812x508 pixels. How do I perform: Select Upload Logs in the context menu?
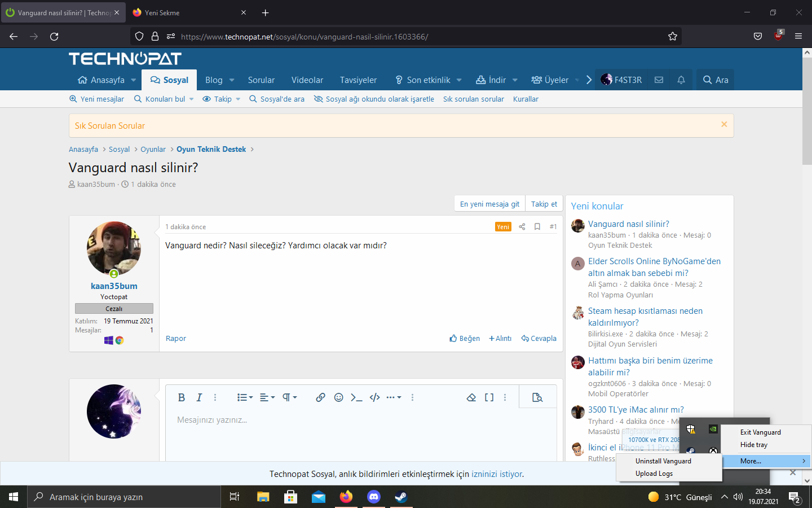click(x=654, y=474)
